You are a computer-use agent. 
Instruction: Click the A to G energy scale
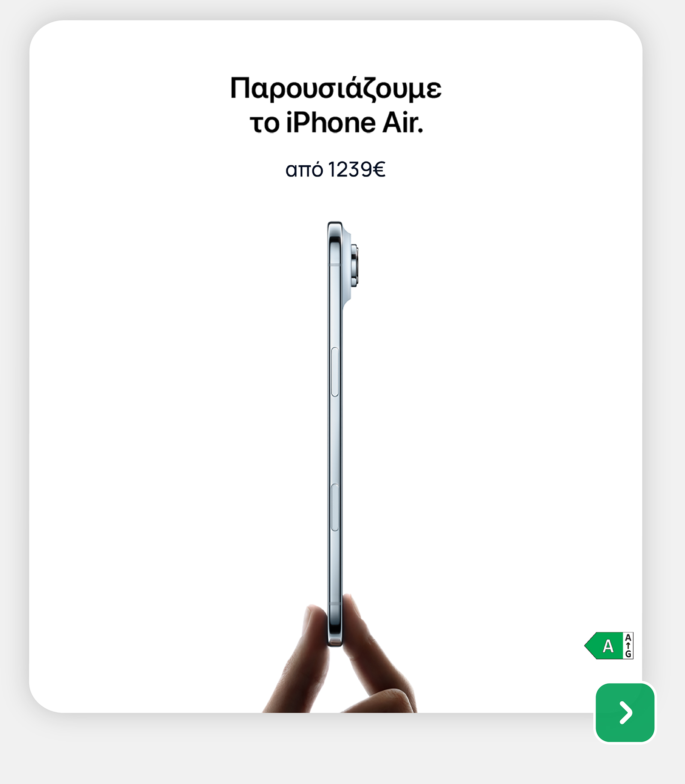coord(628,646)
